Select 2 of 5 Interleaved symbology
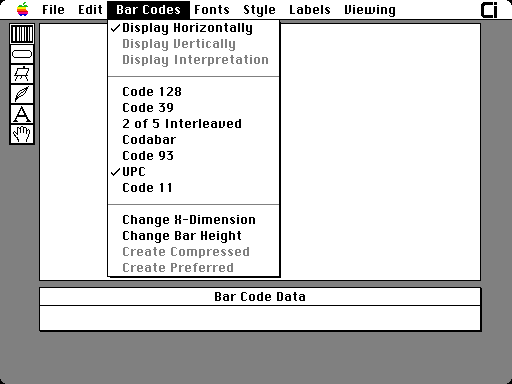512x384 pixels. pos(193,124)
